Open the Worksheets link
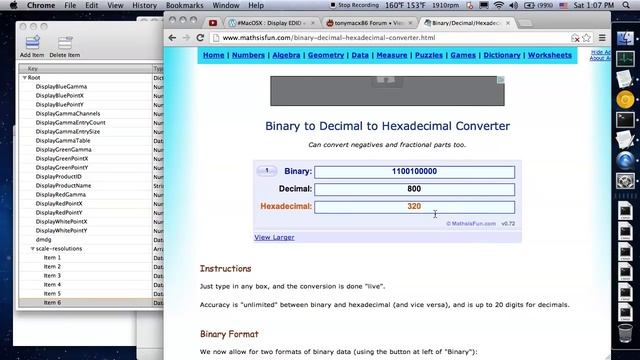640x360 pixels. (x=549, y=55)
